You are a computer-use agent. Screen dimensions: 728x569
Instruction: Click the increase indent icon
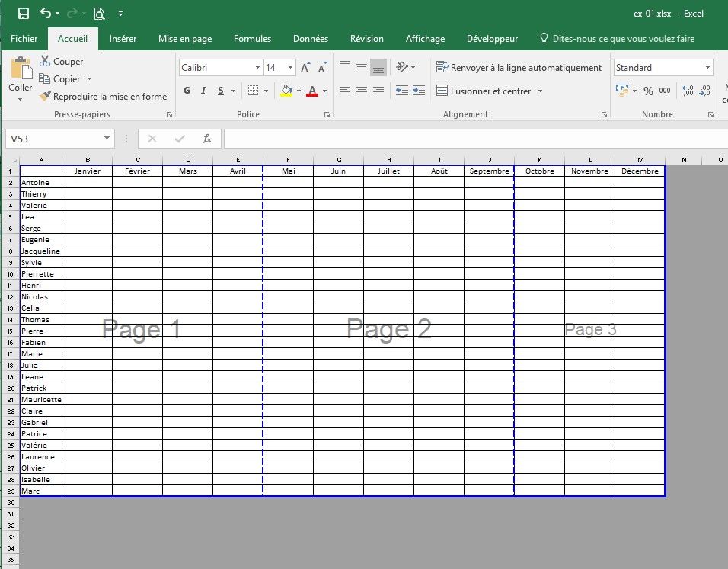coord(418,91)
